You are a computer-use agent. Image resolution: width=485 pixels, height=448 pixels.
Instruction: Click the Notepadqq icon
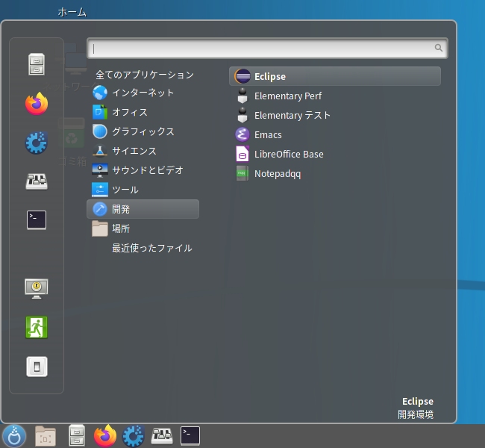point(242,173)
